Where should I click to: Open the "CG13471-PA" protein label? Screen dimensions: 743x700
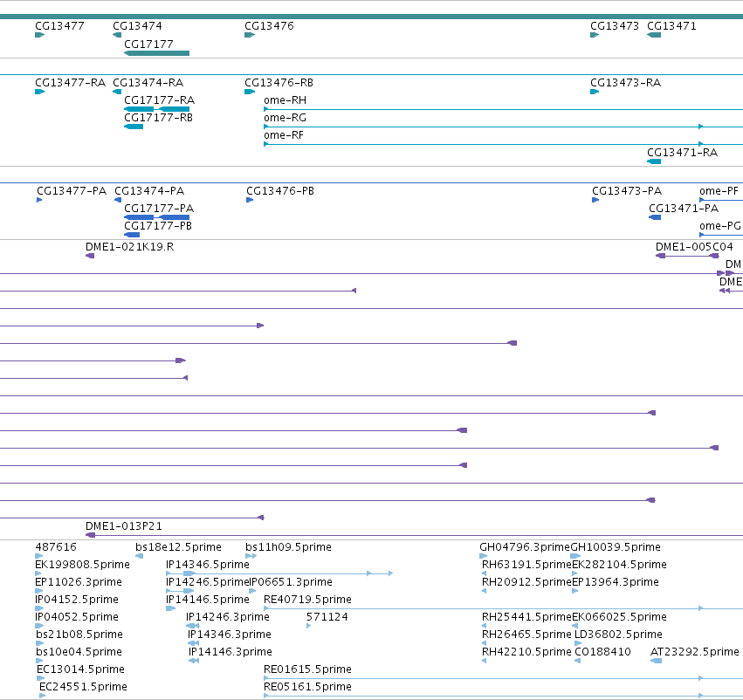click(x=684, y=209)
